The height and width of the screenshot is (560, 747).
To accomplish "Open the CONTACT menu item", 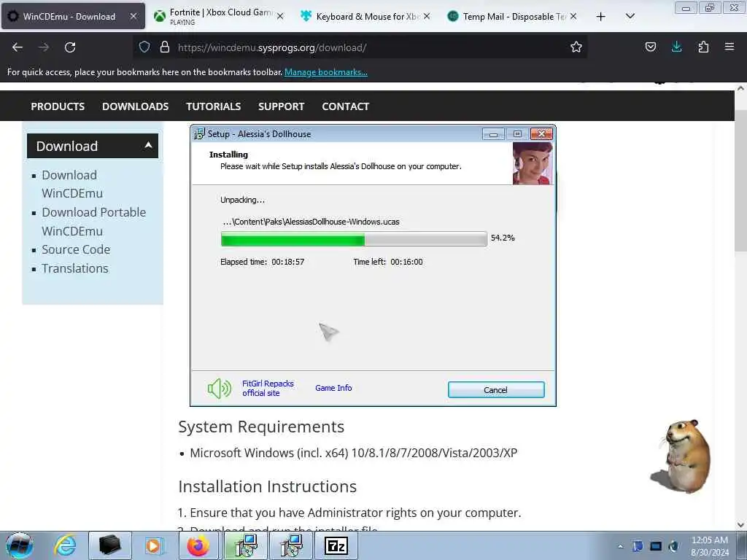I will 345,106.
